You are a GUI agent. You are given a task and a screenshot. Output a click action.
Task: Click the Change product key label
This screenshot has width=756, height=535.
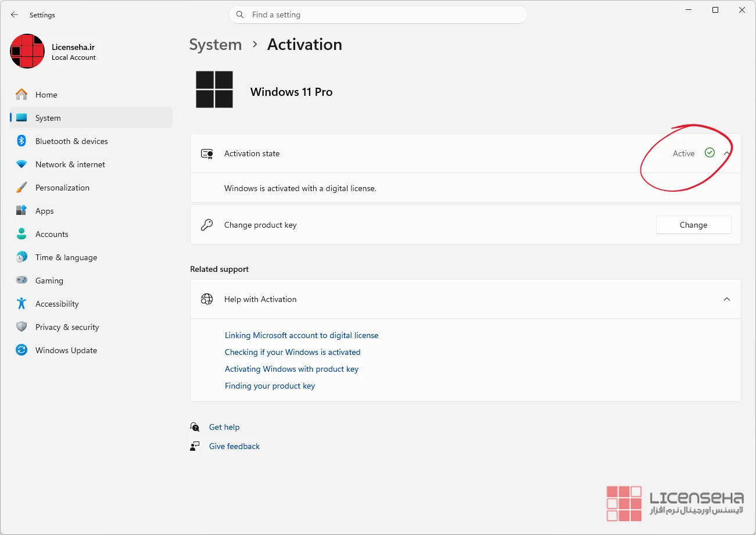coord(260,225)
